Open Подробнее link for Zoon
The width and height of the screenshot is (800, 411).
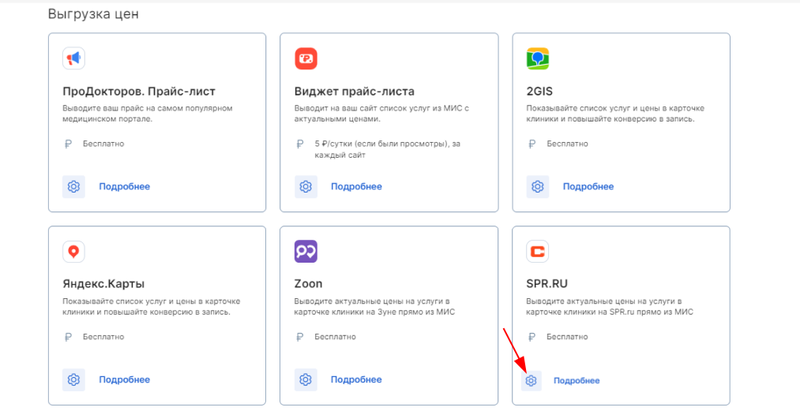(x=356, y=379)
